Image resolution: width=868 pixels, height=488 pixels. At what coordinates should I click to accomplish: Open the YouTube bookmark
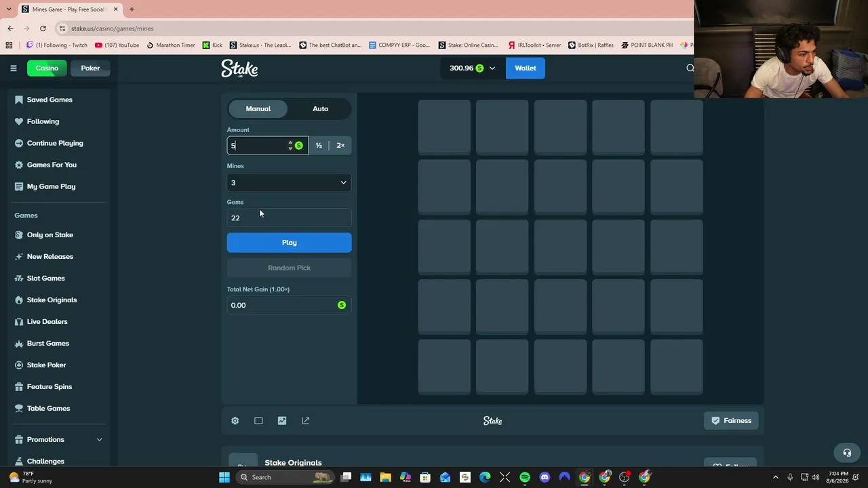pyautogui.click(x=117, y=45)
